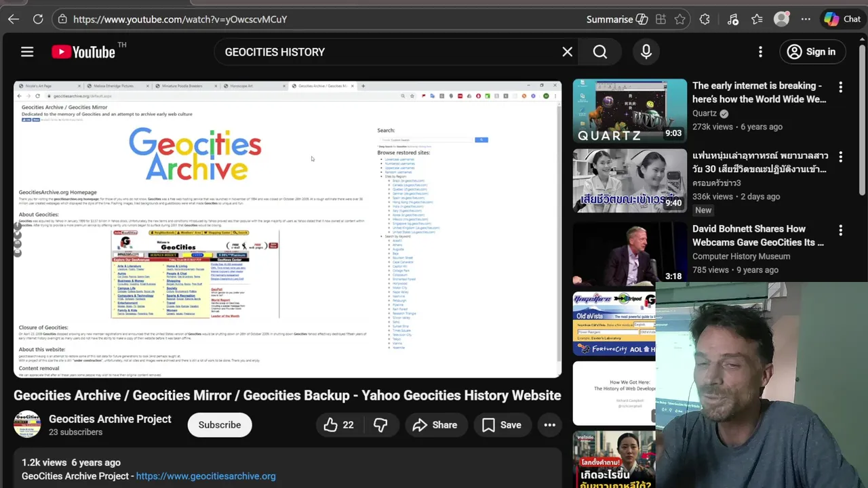
Task: Open the browser Extensions puzzle icon
Action: pyautogui.click(x=705, y=19)
